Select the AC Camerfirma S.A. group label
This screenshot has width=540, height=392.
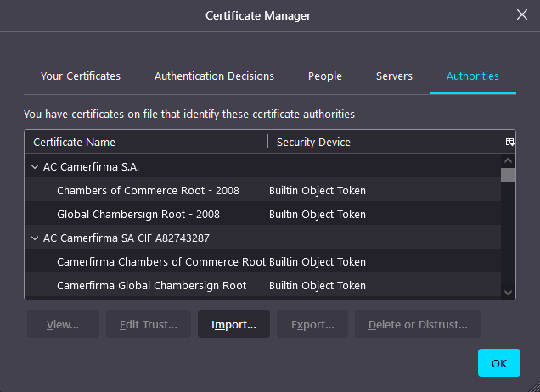tap(91, 167)
